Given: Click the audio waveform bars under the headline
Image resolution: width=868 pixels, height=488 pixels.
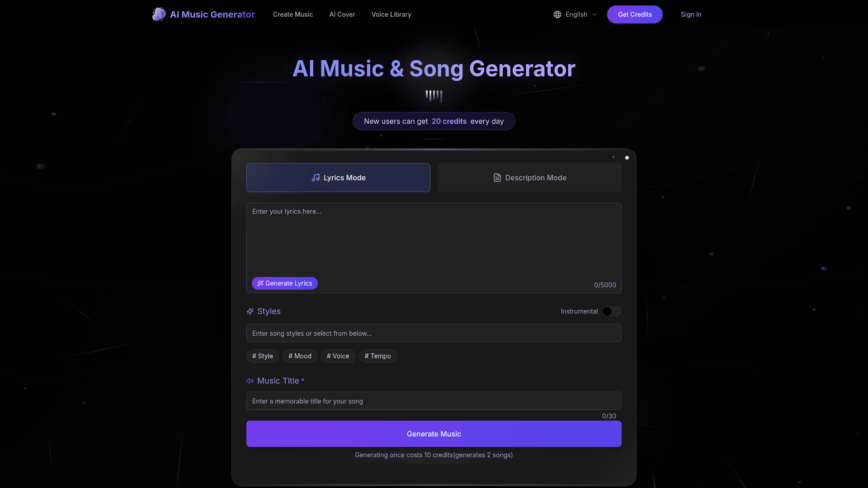Looking at the screenshot, I should pyautogui.click(x=434, y=96).
